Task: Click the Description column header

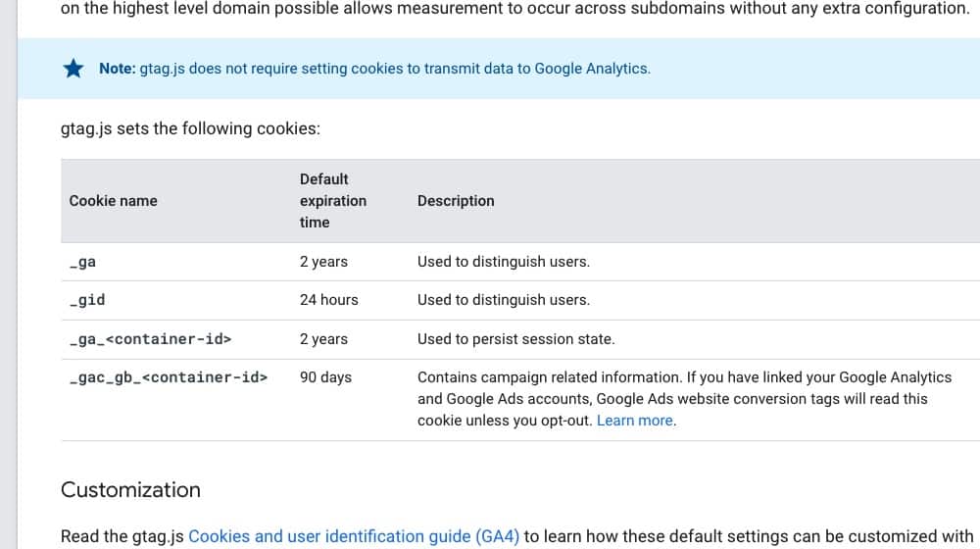Action: (456, 201)
